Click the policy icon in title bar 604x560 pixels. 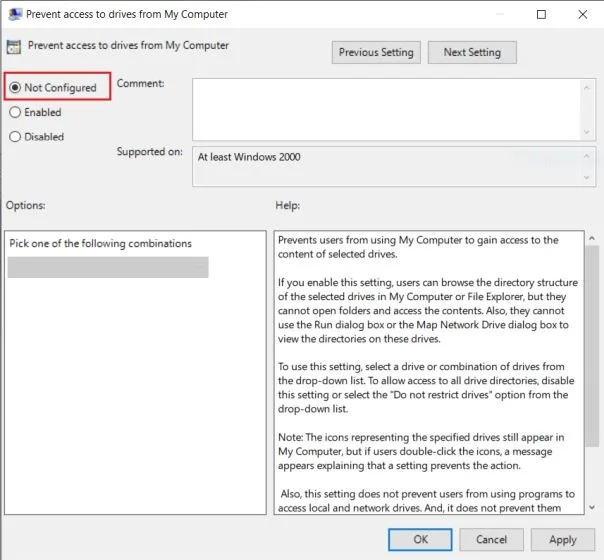point(15,14)
